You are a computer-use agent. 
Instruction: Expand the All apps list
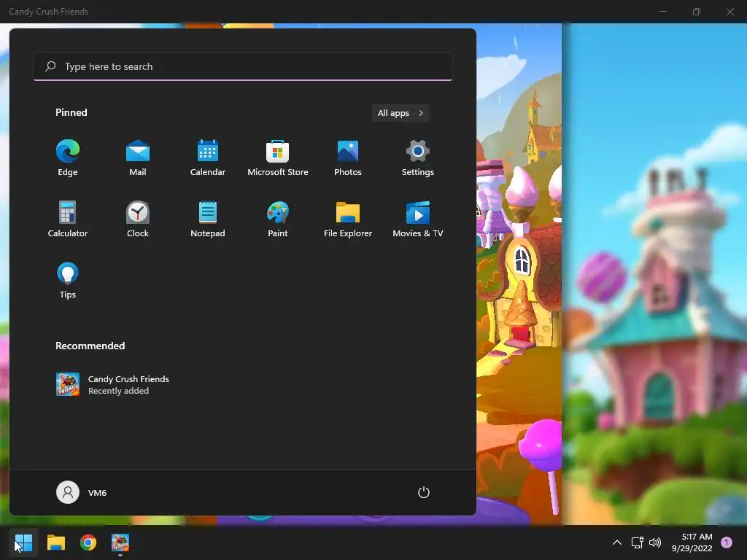click(x=400, y=113)
